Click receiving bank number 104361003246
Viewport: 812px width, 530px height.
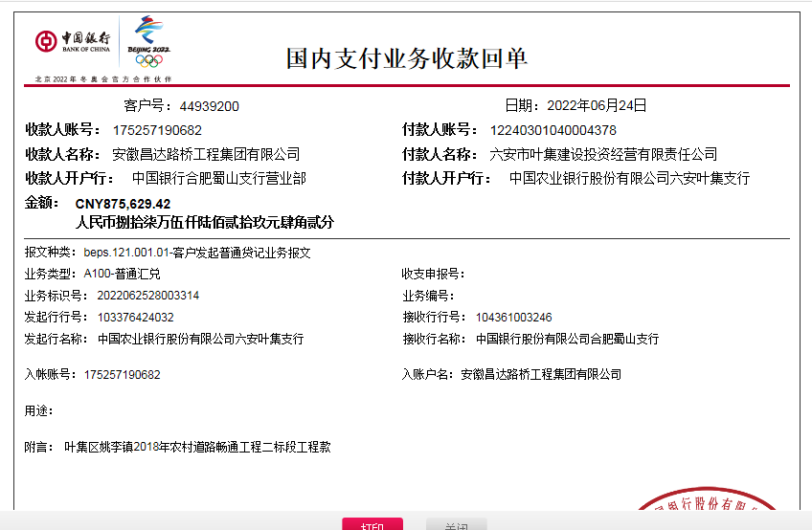[x=513, y=318]
